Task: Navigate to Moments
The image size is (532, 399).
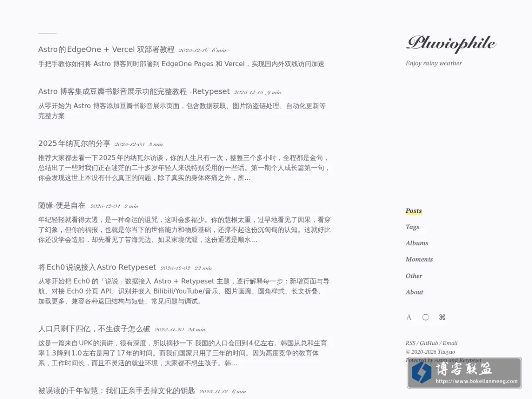Action: tap(419, 259)
